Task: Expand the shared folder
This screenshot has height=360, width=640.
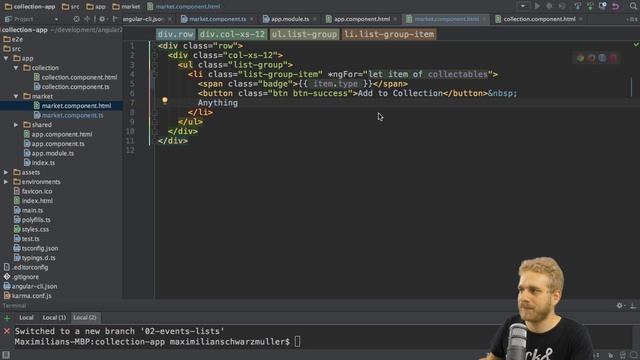Action: pyautogui.click(x=16, y=125)
